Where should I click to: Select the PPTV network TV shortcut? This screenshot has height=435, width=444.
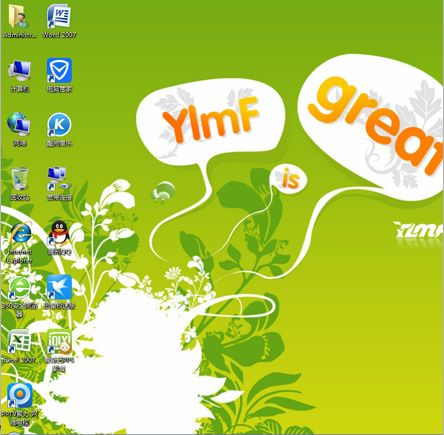tap(20, 396)
